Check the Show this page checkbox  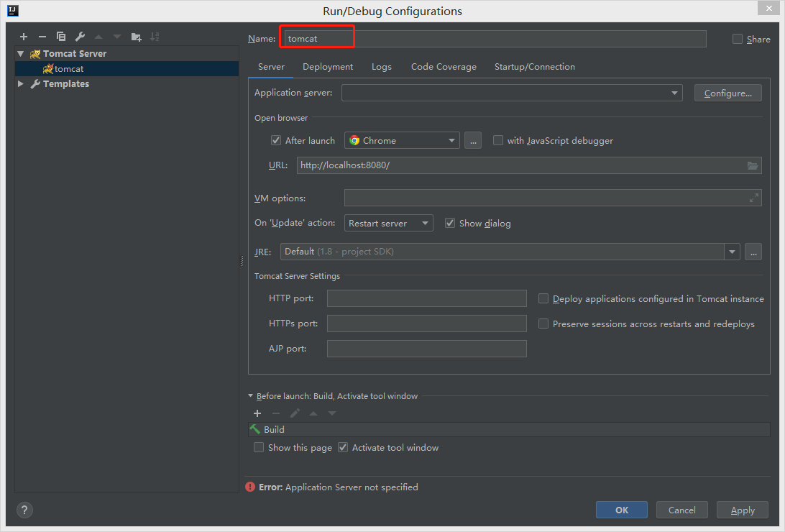tap(259, 447)
